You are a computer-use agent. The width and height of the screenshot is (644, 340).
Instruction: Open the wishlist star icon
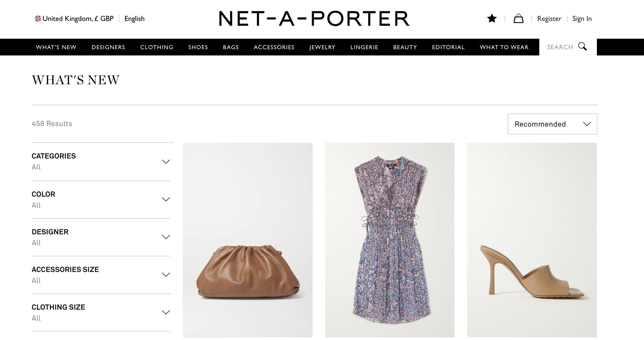(x=492, y=19)
